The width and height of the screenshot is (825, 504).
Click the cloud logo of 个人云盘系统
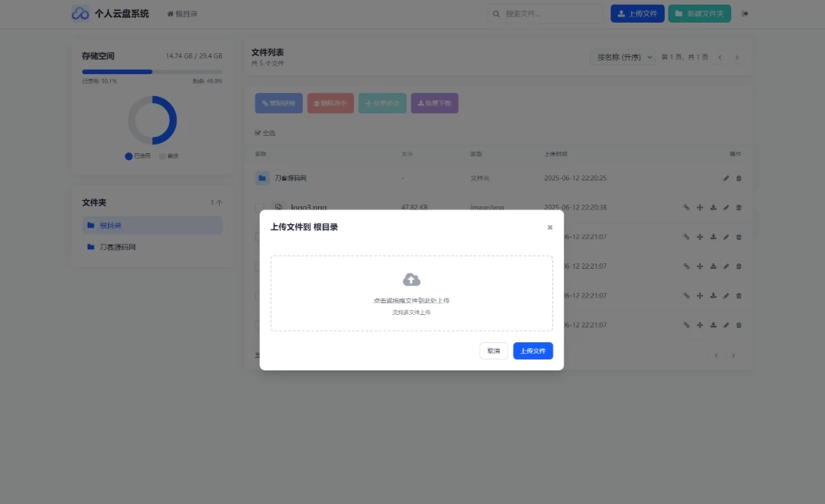point(80,13)
